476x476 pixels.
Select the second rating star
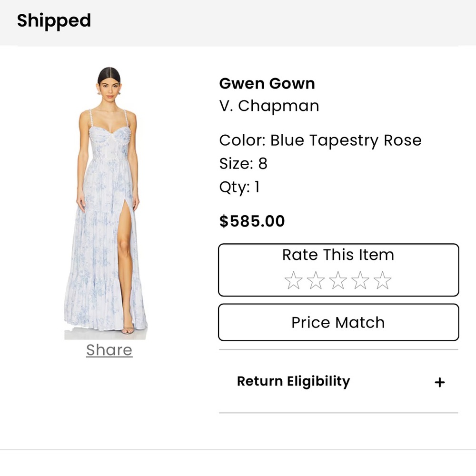click(x=315, y=280)
